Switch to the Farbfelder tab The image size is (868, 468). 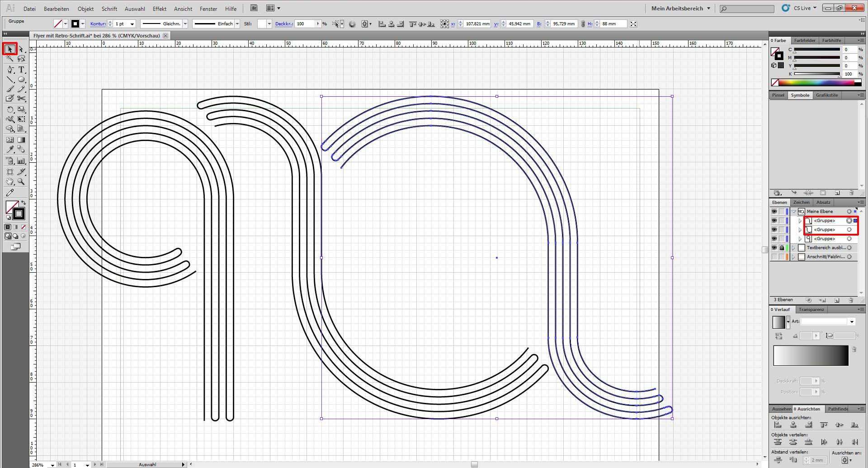(x=805, y=41)
